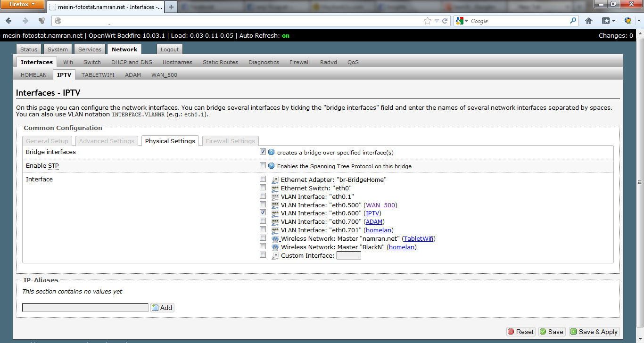The height and width of the screenshot is (343, 644).
Task: Switch to the Firewall Settings tab
Action: (230, 141)
